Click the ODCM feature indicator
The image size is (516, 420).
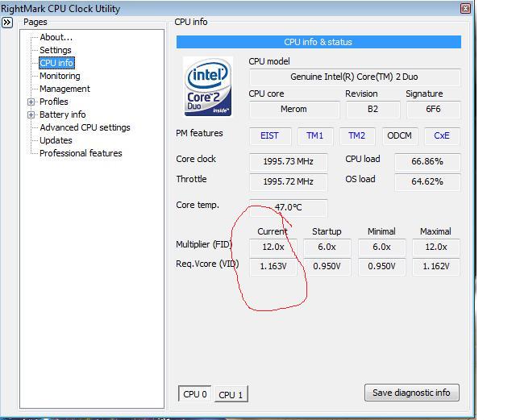pyautogui.click(x=400, y=136)
